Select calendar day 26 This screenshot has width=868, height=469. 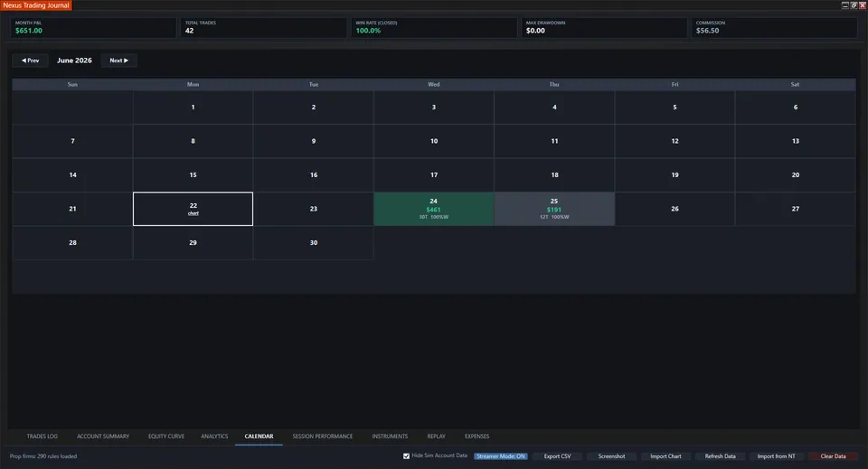[675, 209]
